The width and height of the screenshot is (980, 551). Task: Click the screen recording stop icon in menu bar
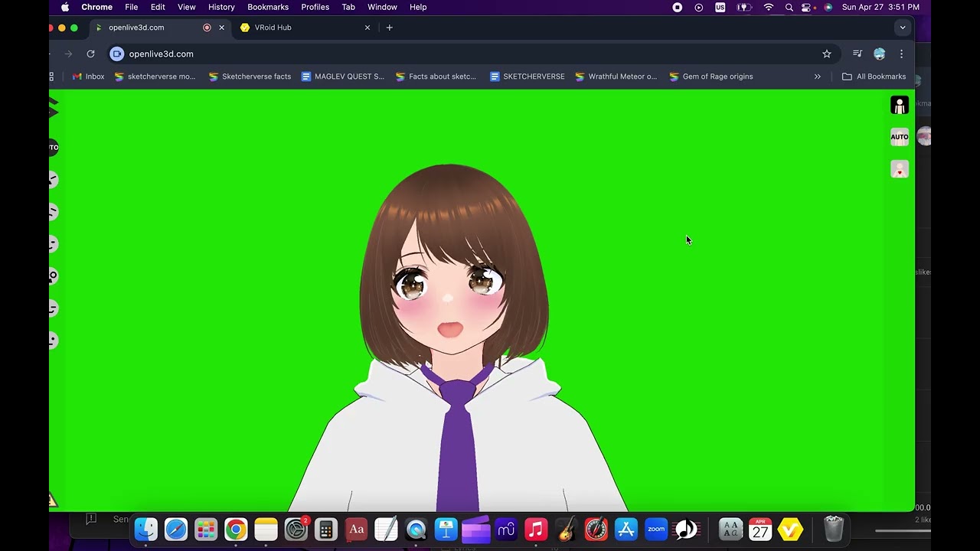678,7
